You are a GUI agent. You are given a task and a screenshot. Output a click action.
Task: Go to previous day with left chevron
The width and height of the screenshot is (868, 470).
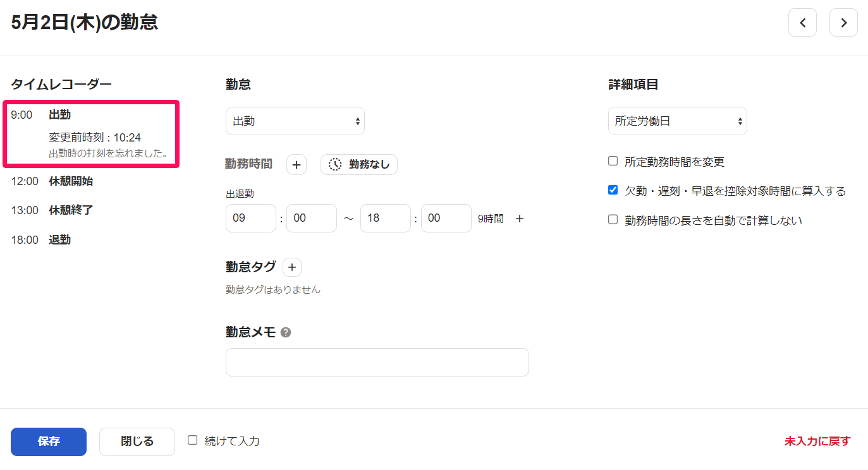pos(802,23)
